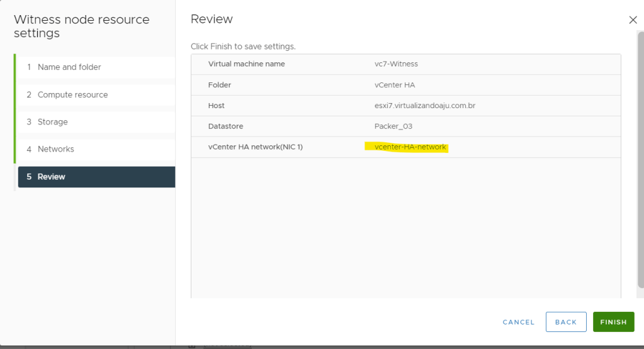This screenshot has height=349, width=644.
Task: Click the Review page heading
Action: tap(212, 19)
